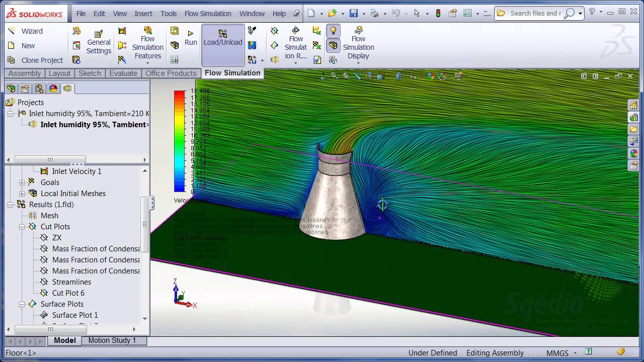Click the Help question mark icon
644x362 pixels.
click(x=592, y=12)
